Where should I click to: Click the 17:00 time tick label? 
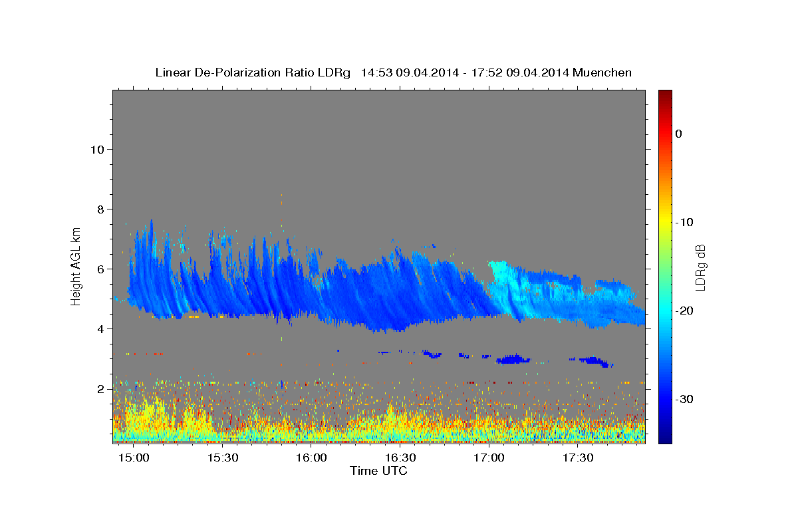[x=489, y=458]
